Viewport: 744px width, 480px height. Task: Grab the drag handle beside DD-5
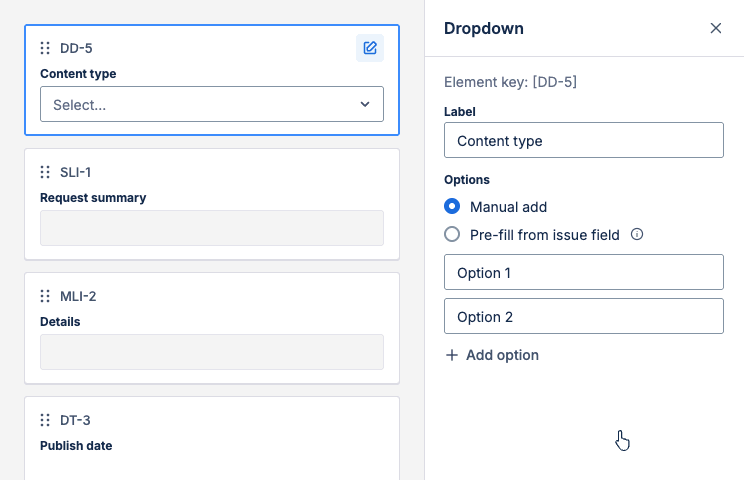45,48
